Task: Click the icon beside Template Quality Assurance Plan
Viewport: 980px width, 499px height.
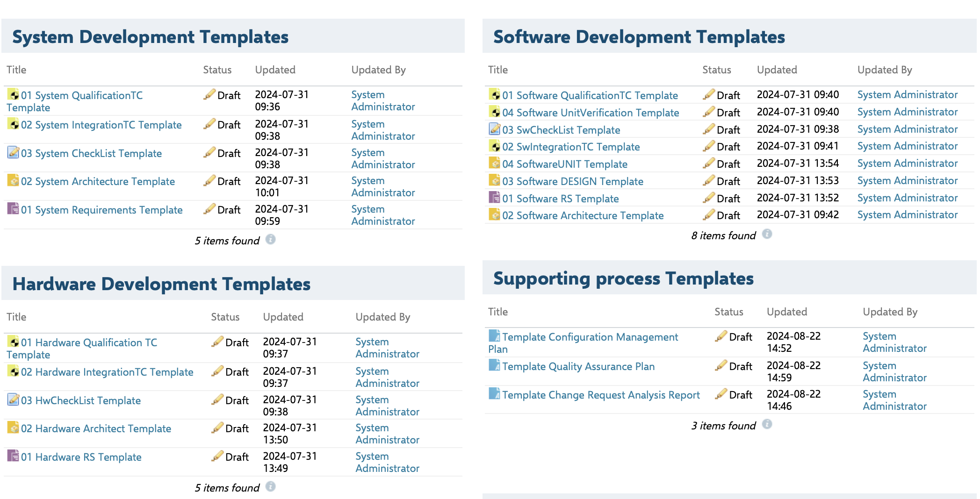Action: tap(494, 365)
